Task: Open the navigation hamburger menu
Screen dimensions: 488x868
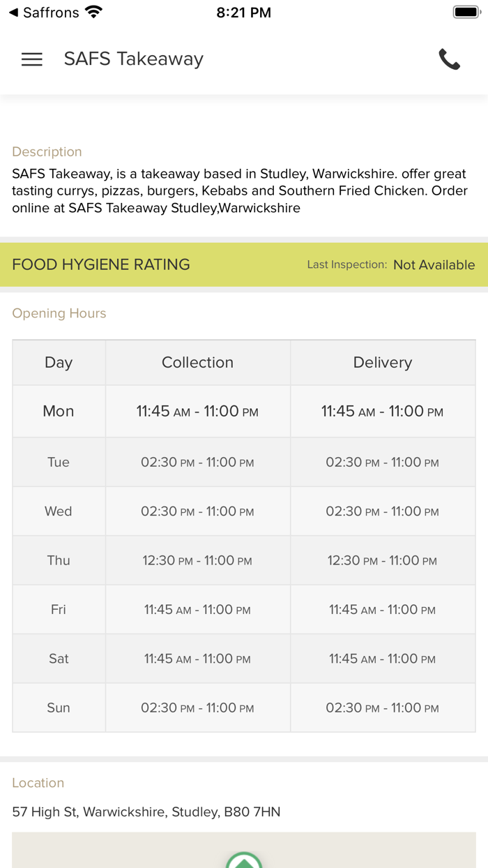Action: click(x=31, y=59)
